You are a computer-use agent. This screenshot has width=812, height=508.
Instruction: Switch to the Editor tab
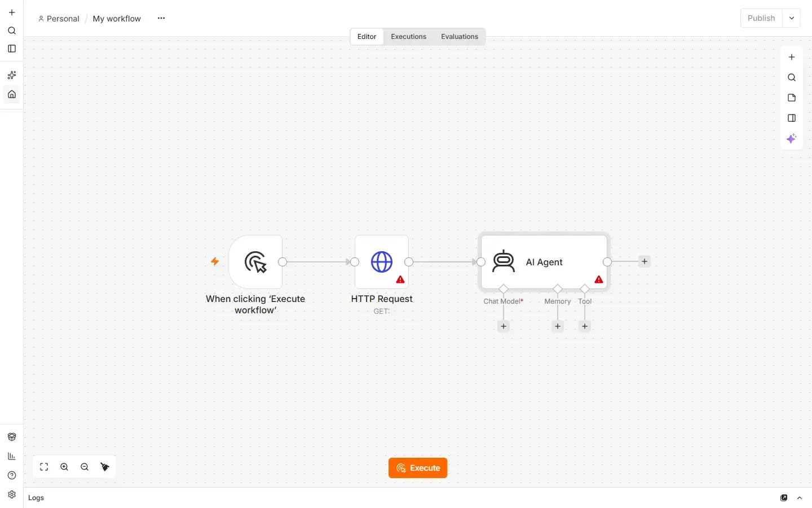pos(367,37)
